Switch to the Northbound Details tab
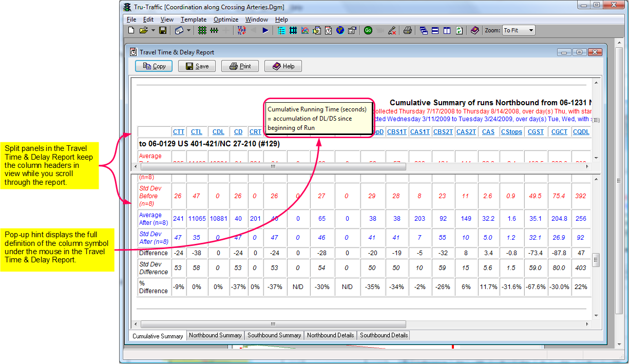Screen dimensions: 629x364 330,335
